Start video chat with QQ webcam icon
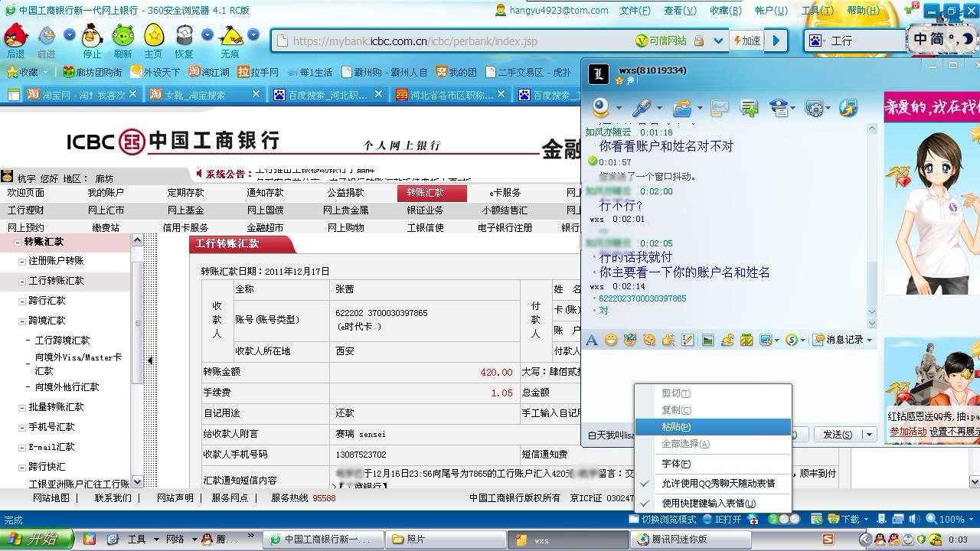Viewport: 980px width, 551px height. 601,108
